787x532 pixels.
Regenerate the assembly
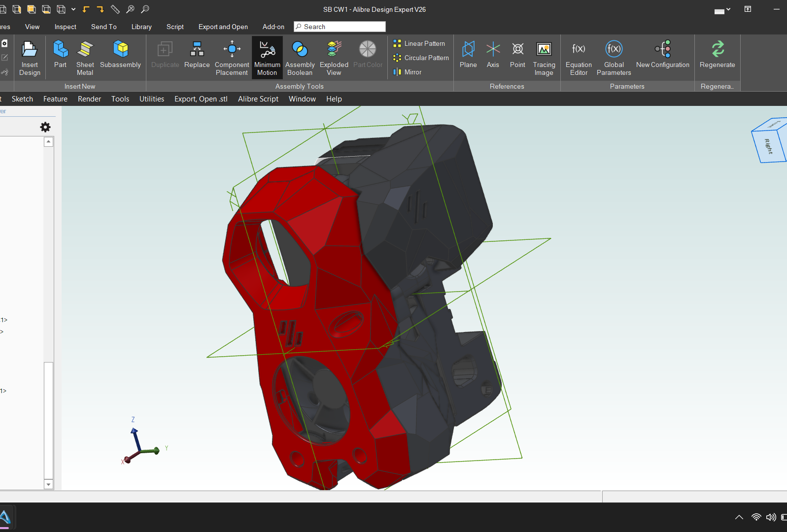[718, 54]
